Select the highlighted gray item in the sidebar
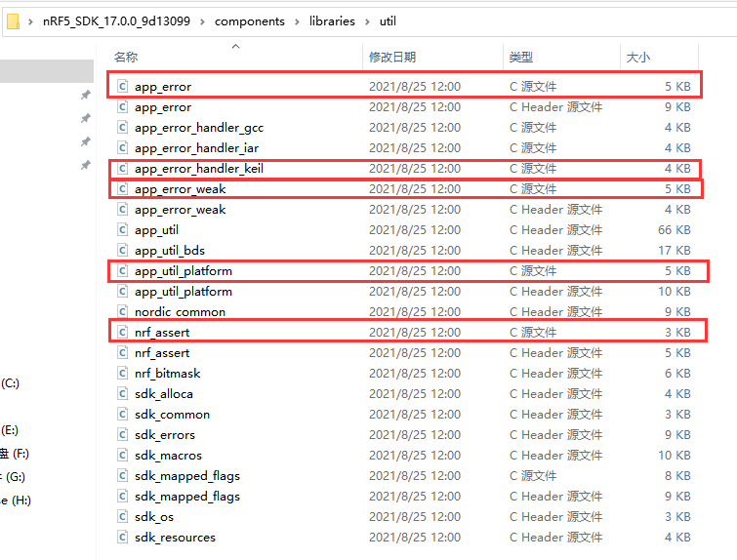 (x=47, y=71)
